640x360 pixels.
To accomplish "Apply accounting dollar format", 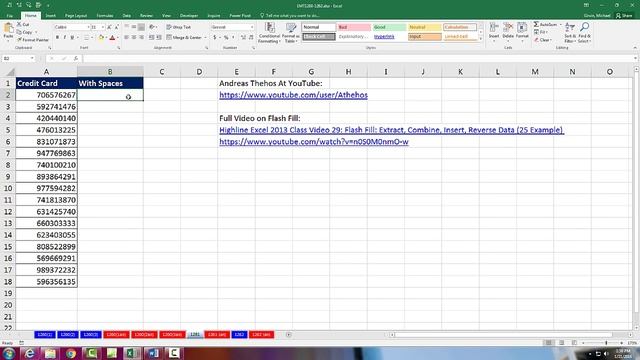I will [214, 38].
